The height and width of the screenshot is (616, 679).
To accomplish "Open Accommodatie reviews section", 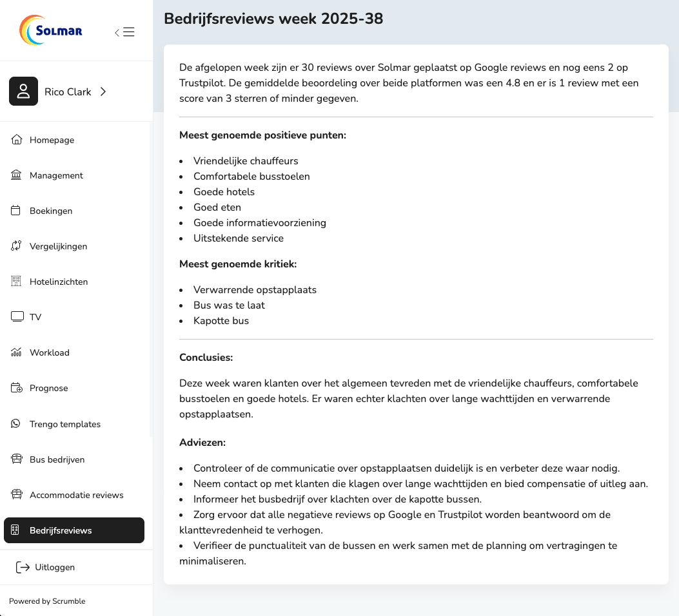I will [x=76, y=495].
